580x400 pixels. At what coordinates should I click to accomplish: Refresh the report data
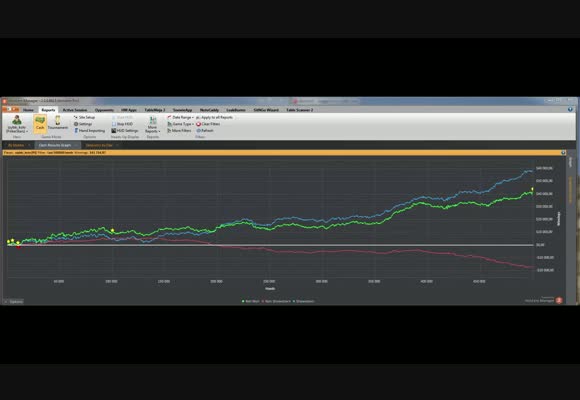coord(205,131)
